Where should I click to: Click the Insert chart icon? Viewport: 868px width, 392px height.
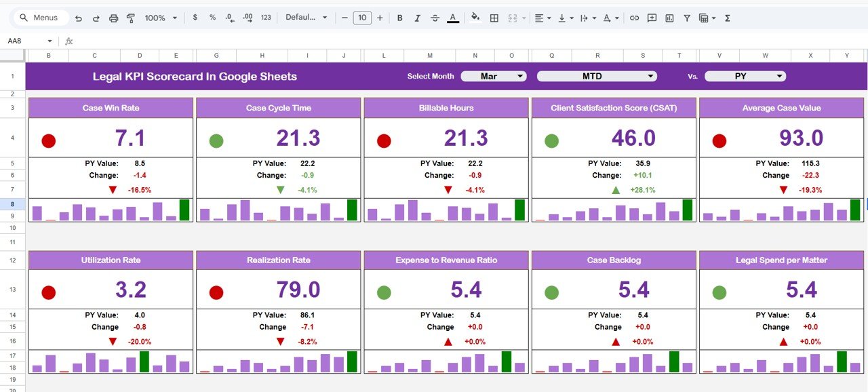point(669,18)
